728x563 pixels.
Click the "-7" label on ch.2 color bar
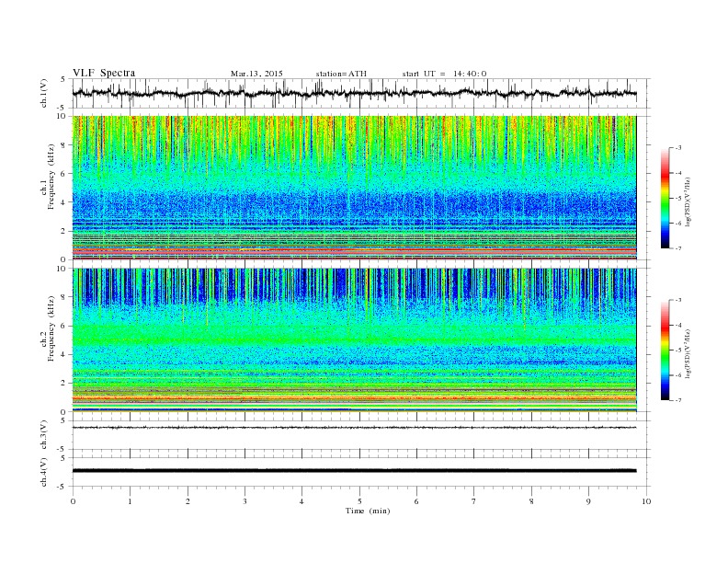pos(677,400)
